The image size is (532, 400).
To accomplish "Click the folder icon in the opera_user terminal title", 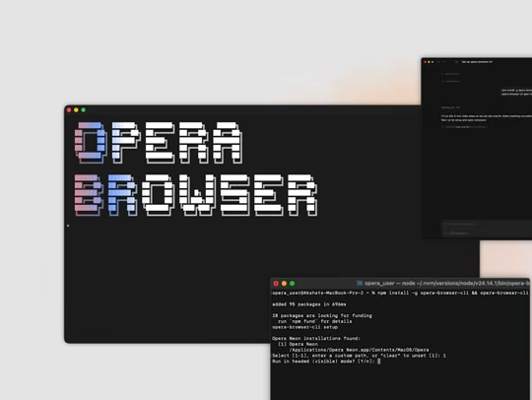I will [x=360, y=284].
